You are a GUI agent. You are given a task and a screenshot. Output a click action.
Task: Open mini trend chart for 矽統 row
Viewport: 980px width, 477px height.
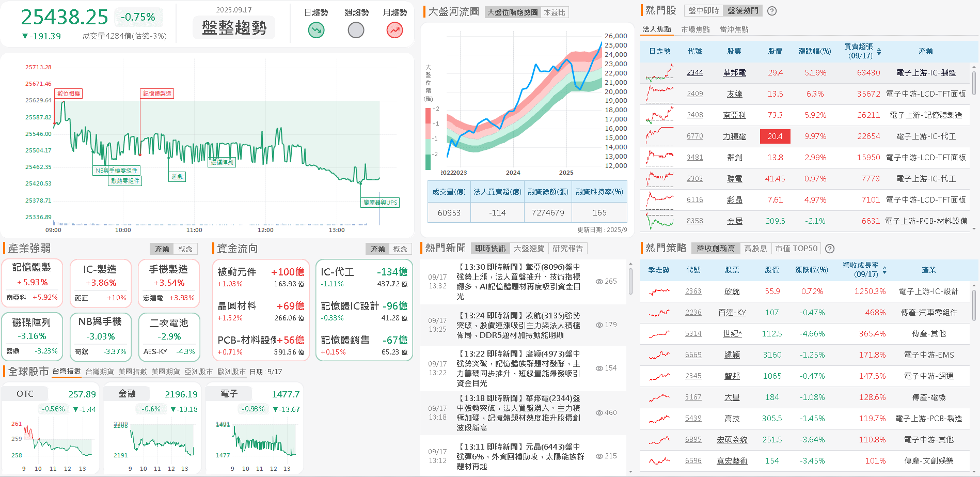[x=659, y=291]
